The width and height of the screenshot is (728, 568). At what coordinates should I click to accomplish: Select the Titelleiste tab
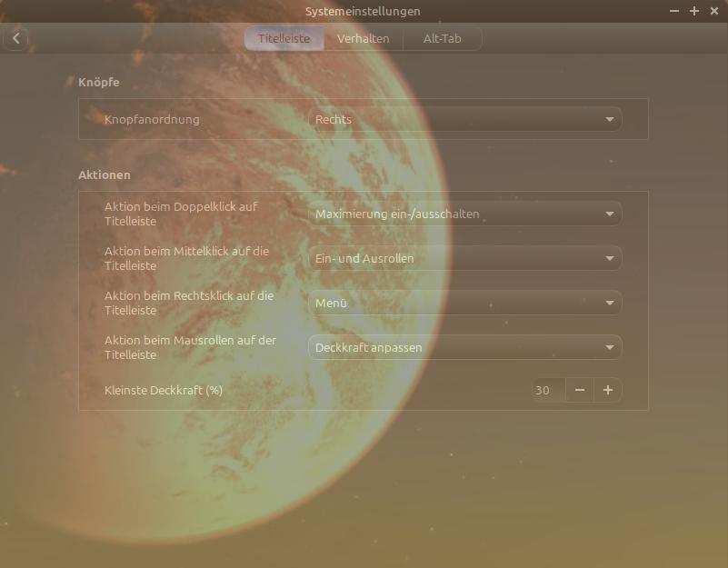click(x=284, y=38)
